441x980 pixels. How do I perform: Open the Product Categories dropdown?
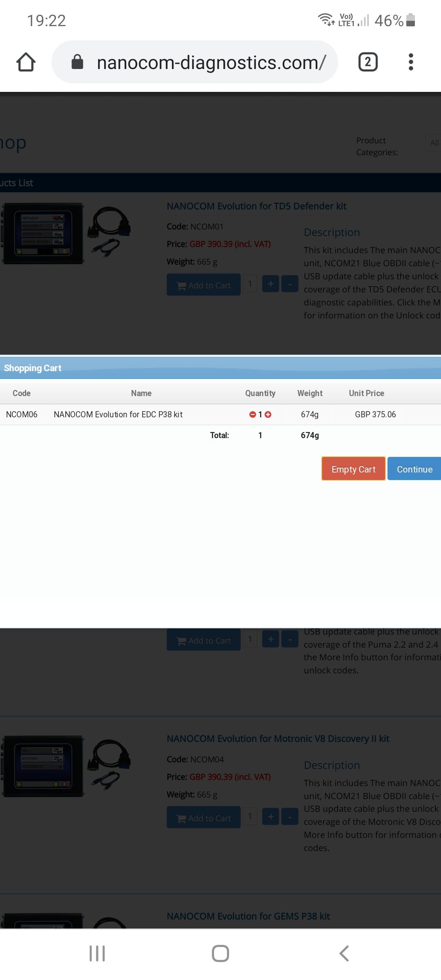pos(433,143)
